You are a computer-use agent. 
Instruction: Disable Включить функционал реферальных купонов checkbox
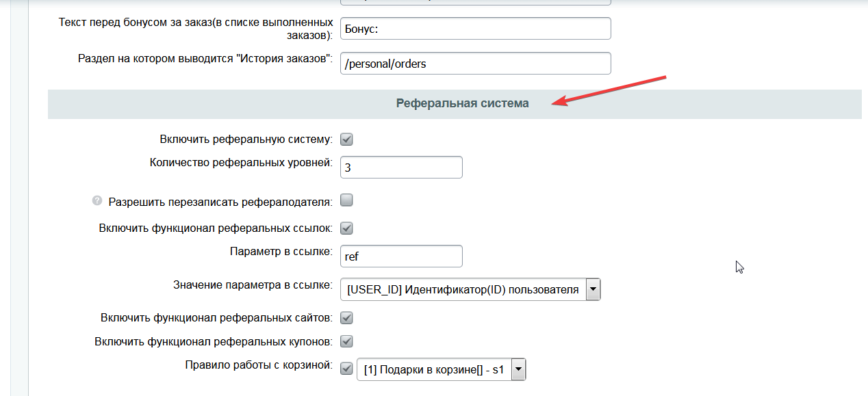346,341
